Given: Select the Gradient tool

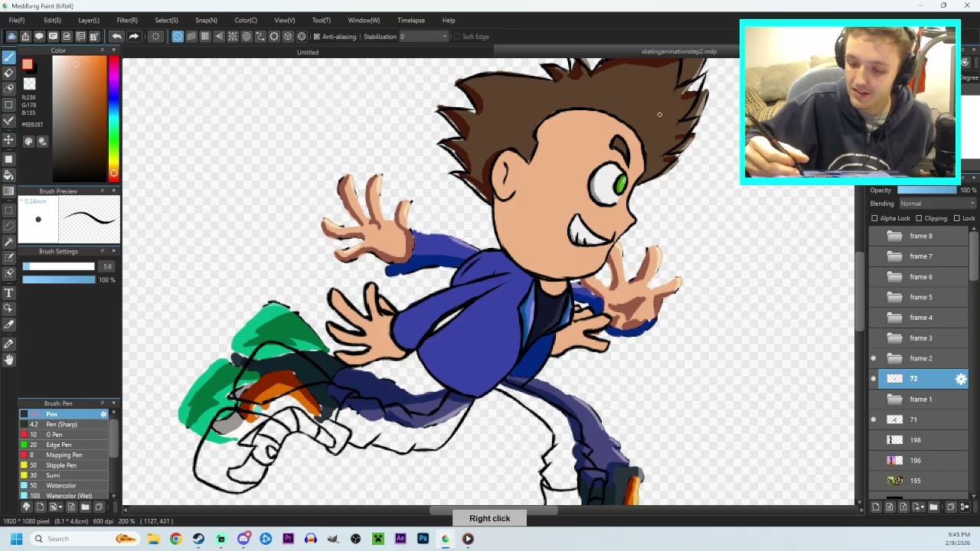Looking at the screenshot, I should point(9,191).
